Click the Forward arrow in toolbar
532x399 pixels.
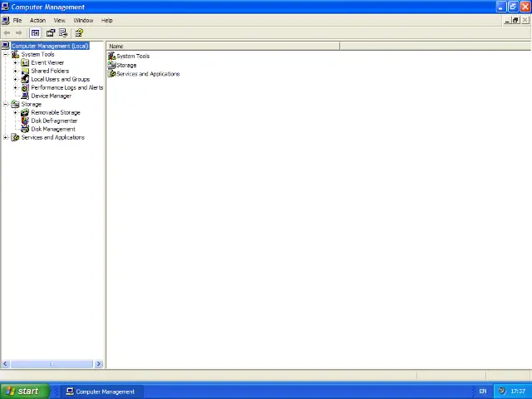coord(19,33)
